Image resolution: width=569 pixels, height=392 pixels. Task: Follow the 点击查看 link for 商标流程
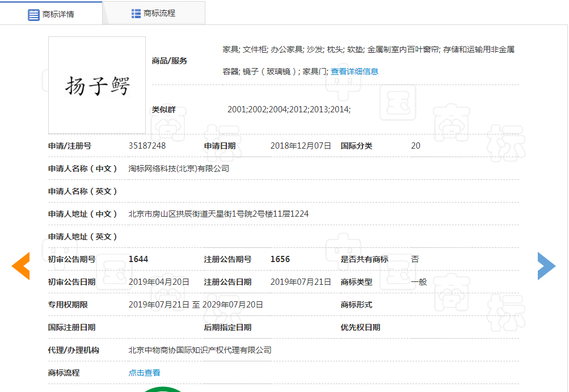click(x=144, y=373)
